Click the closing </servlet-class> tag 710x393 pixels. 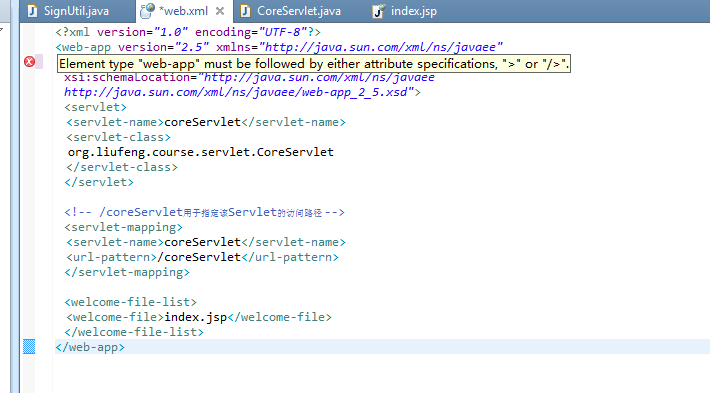click(122, 167)
